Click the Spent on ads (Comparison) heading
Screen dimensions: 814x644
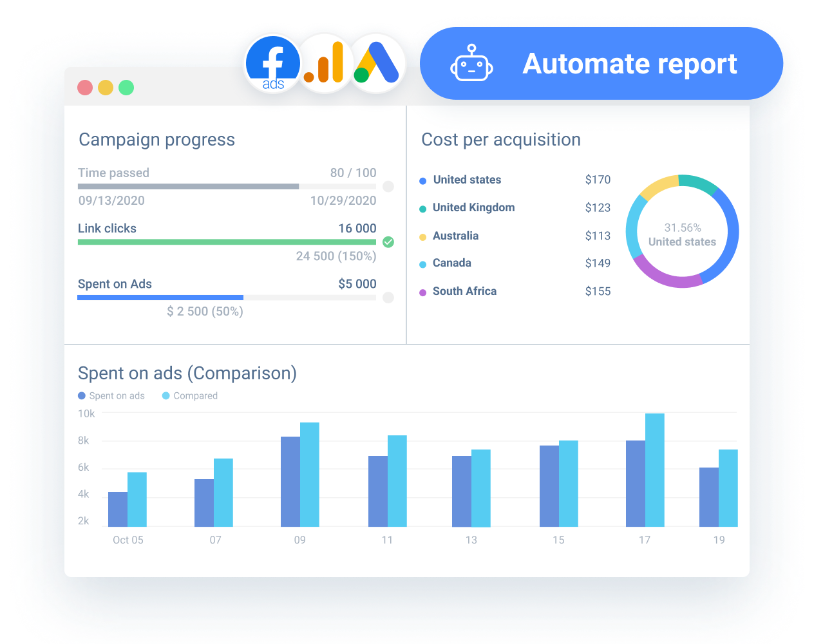[187, 374]
